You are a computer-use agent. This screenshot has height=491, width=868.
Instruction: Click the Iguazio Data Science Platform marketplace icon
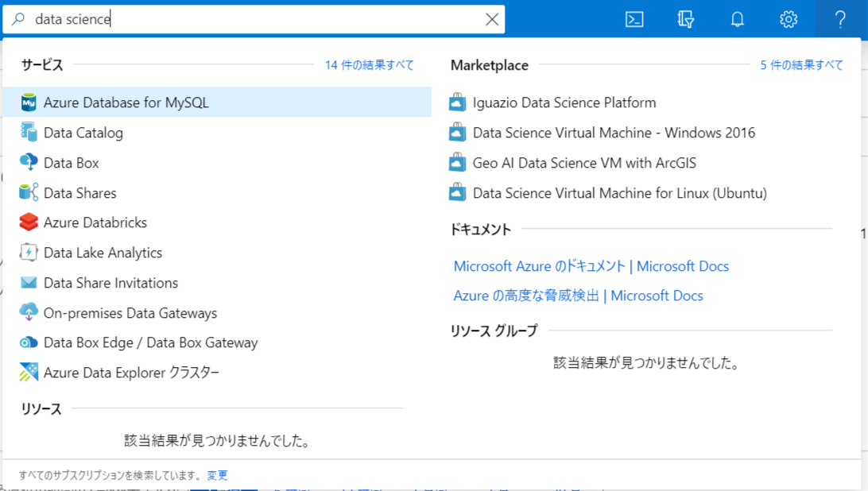tap(457, 102)
